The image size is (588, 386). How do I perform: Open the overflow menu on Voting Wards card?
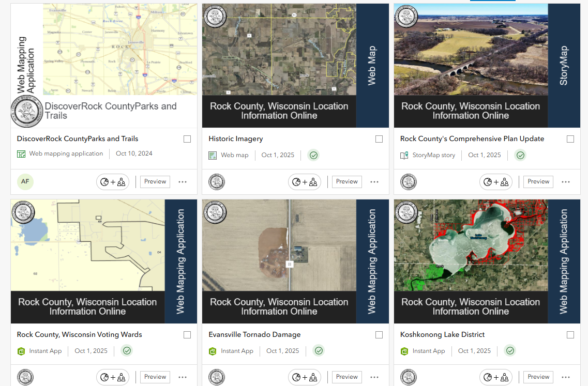[x=182, y=377]
